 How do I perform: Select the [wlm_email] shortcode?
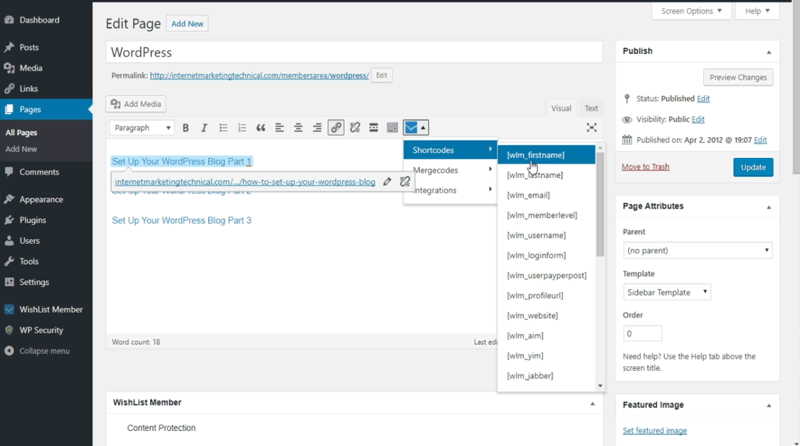coord(528,195)
